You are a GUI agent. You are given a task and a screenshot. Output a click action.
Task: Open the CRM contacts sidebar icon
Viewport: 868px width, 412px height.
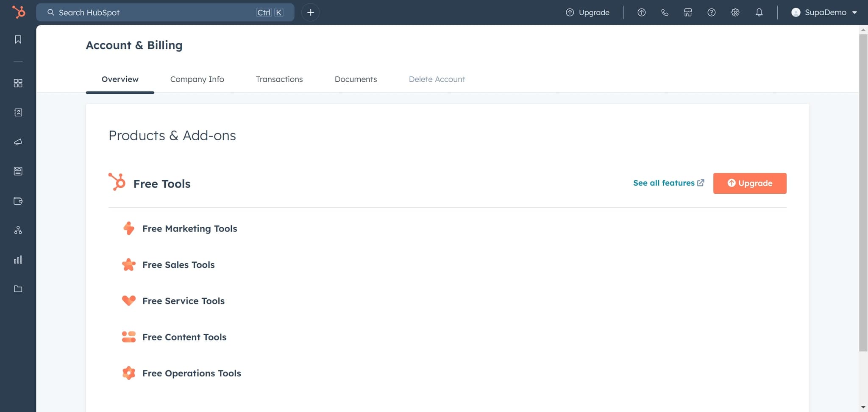tap(18, 112)
